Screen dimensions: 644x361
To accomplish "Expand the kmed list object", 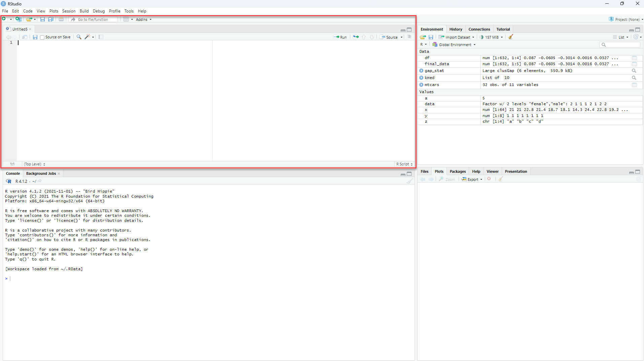I will pyautogui.click(x=421, y=78).
